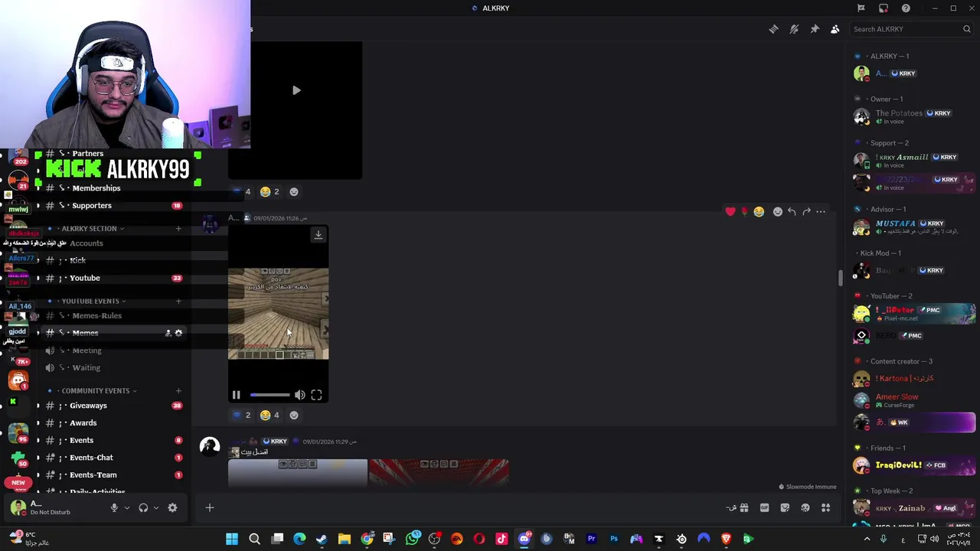Toggle microphone mute in user panel
This screenshot has height=551, width=980.
point(114,507)
